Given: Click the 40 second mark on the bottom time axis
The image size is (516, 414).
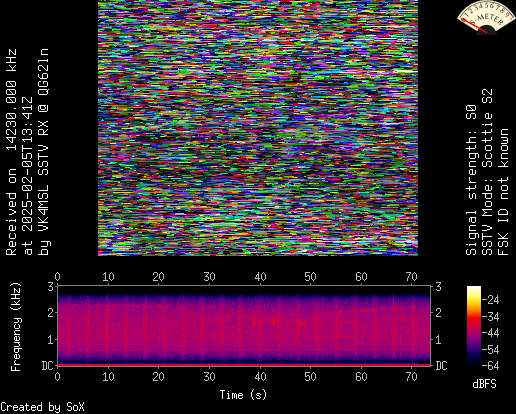Looking at the screenshot, I should 260,377.
